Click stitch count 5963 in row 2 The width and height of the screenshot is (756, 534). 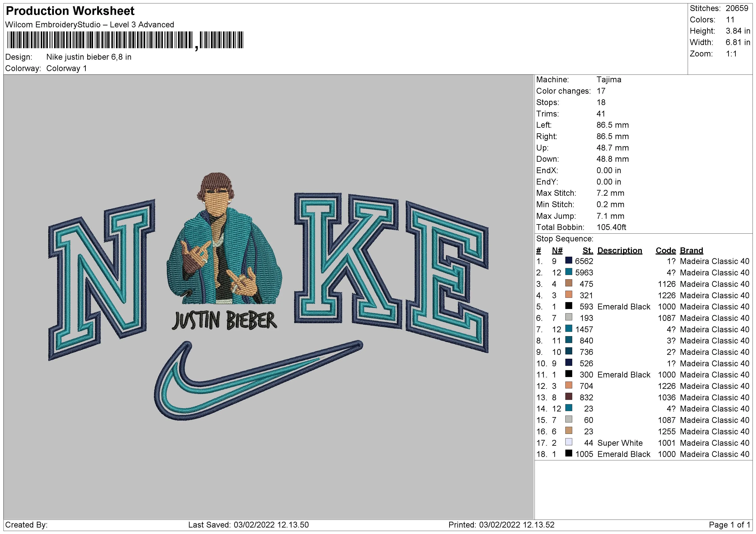pyautogui.click(x=584, y=273)
